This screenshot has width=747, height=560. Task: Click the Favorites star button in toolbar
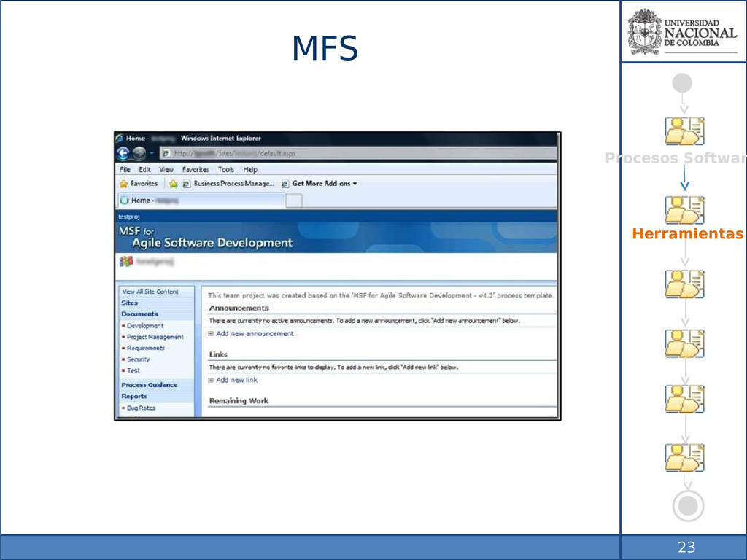point(138,183)
